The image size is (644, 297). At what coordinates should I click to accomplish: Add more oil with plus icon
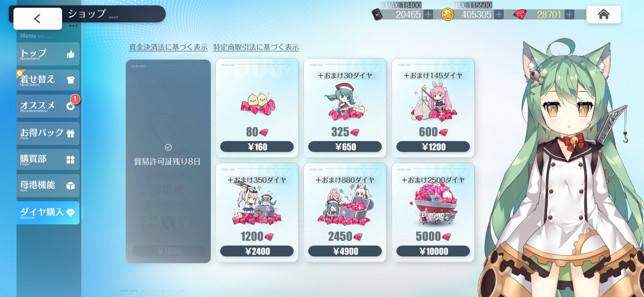tap(428, 14)
